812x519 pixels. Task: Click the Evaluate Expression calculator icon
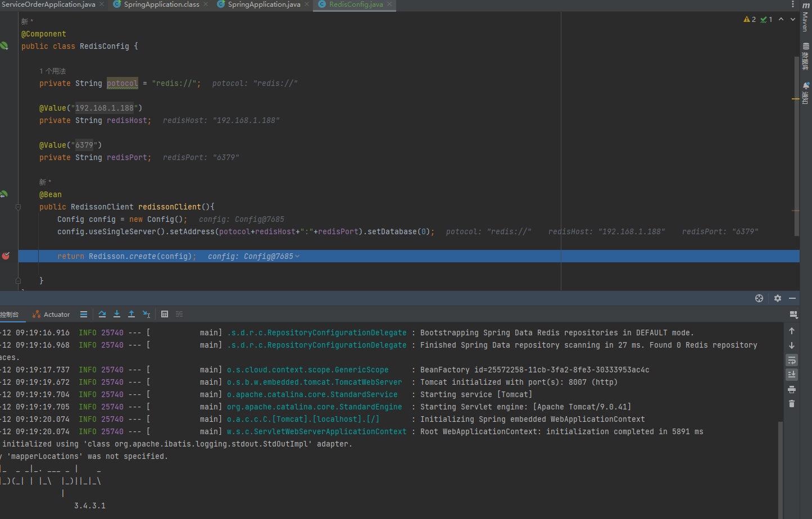point(165,315)
